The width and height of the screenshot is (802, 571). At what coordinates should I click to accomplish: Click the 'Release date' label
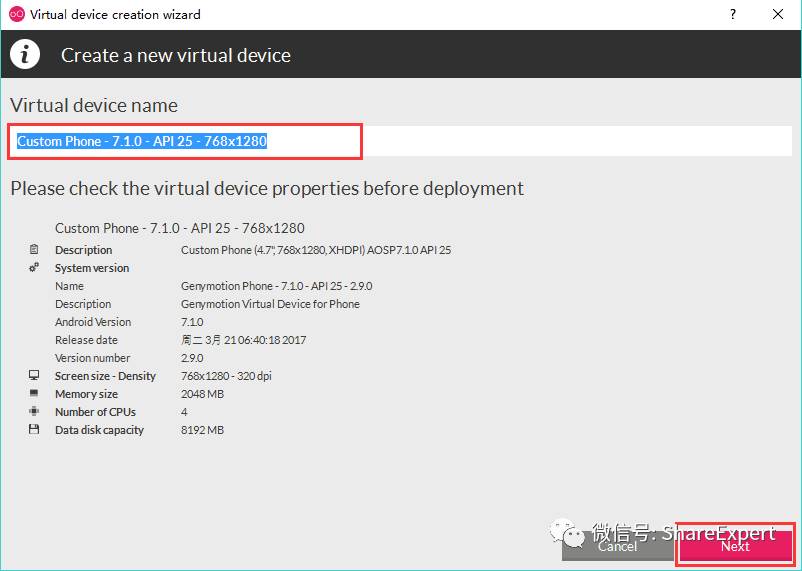click(x=86, y=340)
